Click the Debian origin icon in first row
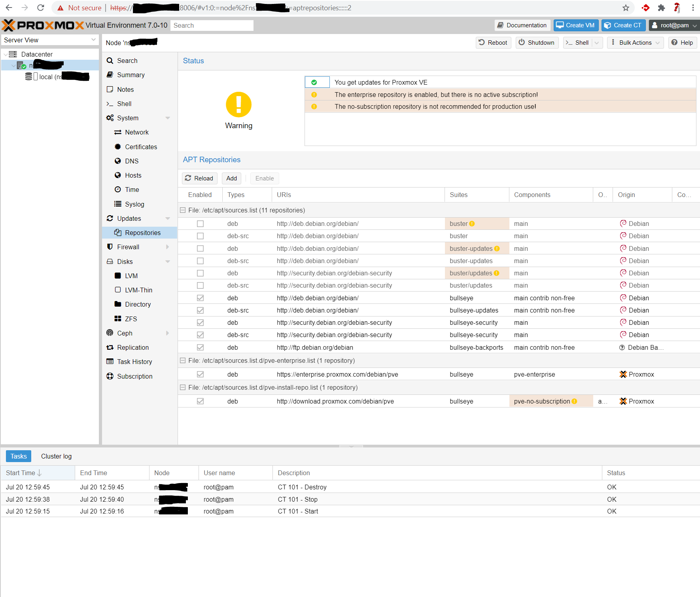The image size is (700, 597). tap(623, 224)
